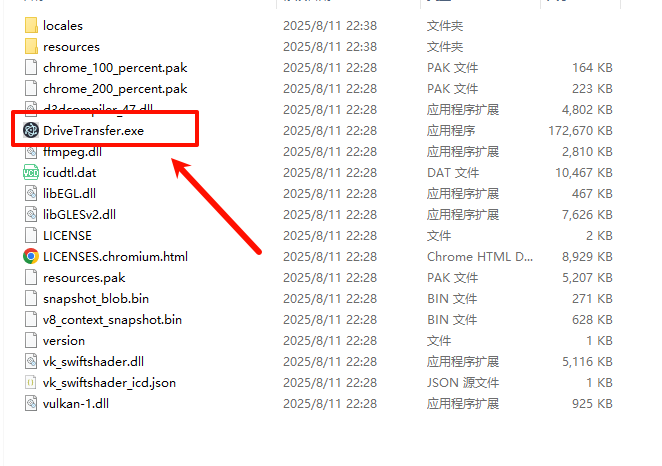Select the green icudtl.dat file icon
This screenshot has width=662, height=466.
(31, 173)
